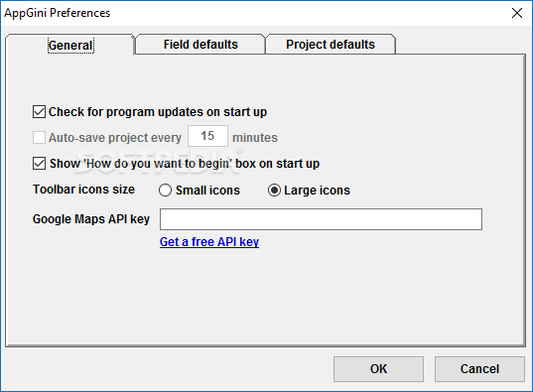The image size is (533, 392).
Task: Tick the Auto-save project check box
Action: [x=39, y=138]
